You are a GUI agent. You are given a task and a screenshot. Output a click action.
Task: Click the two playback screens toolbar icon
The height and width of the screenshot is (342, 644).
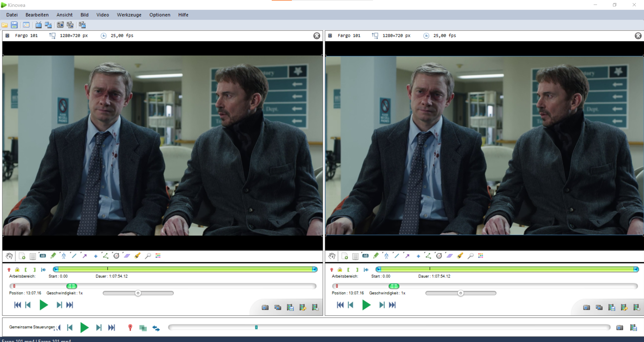[x=48, y=25]
